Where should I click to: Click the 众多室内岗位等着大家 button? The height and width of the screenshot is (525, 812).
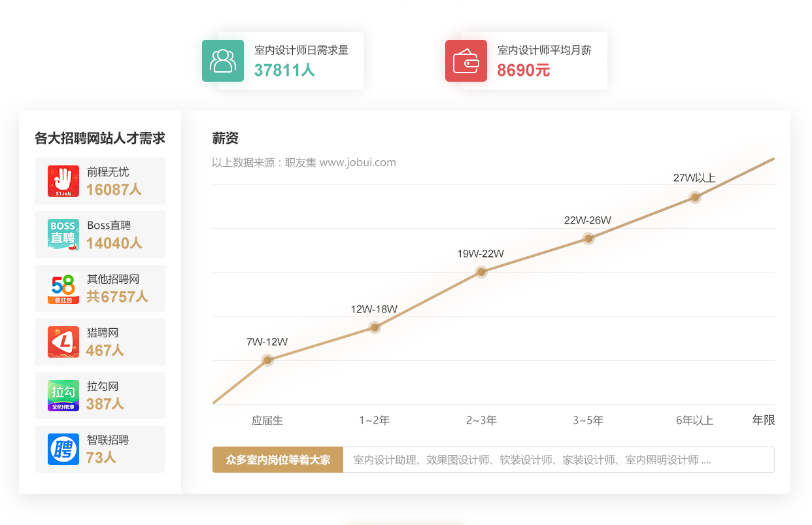point(278,460)
